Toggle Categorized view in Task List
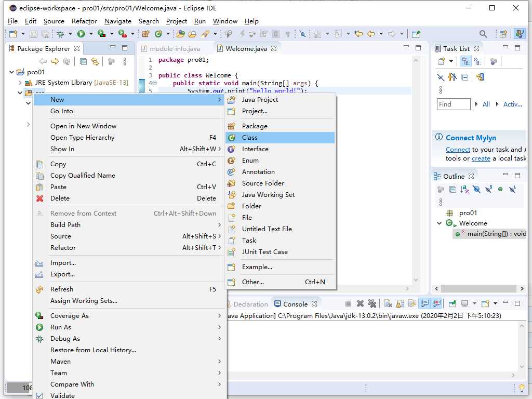The width and height of the screenshot is (532, 399). [465, 61]
